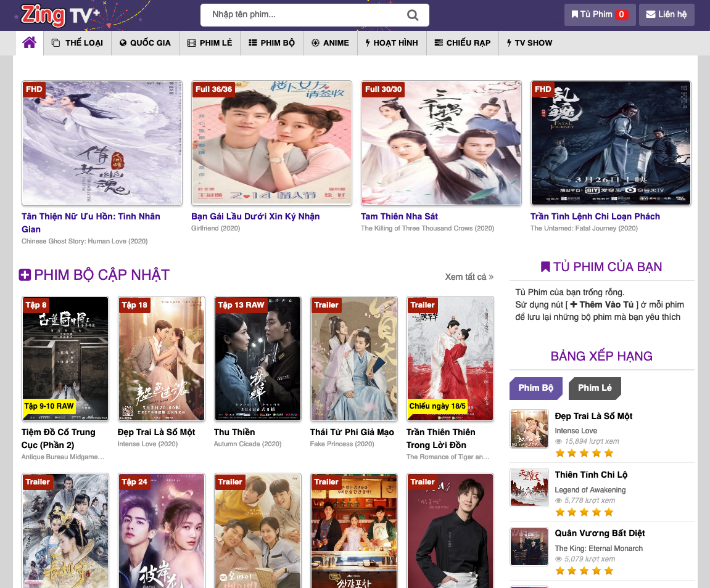Go to Phim Bộ section
The height and width of the screenshot is (588, 710).
coord(271,43)
